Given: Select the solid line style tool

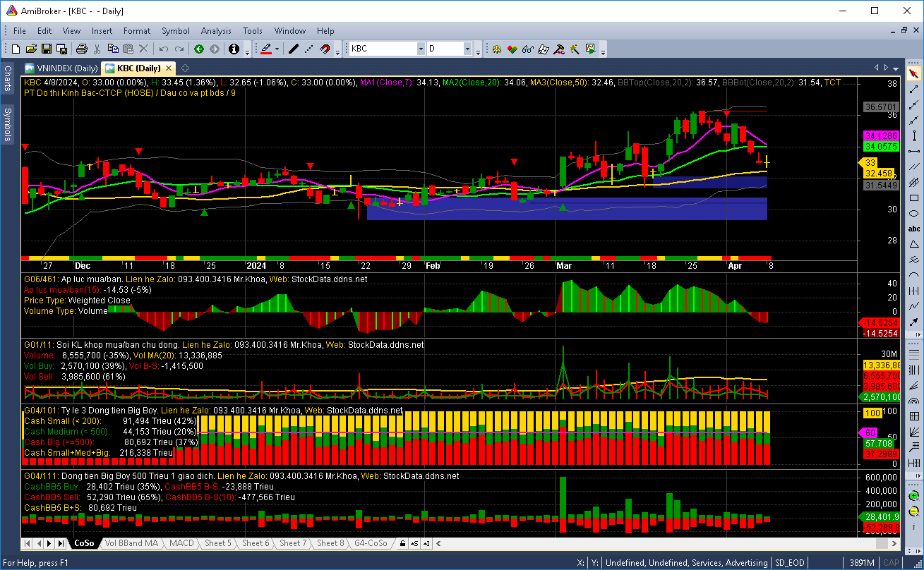Looking at the screenshot, I should click(294, 49).
